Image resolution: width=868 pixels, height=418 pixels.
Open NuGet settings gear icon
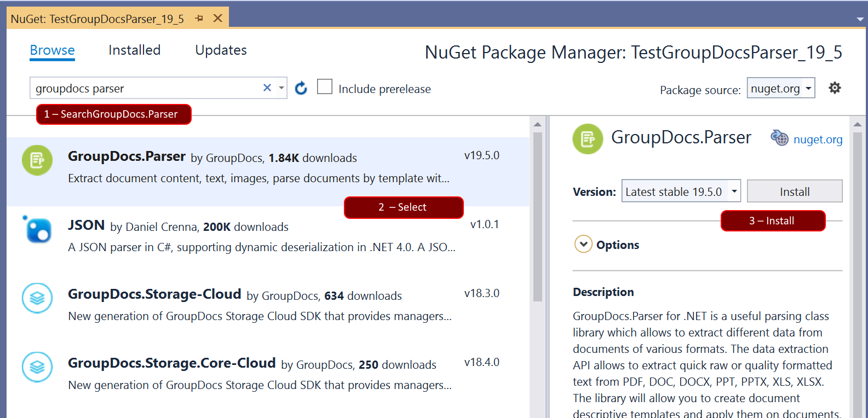pyautogui.click(x=834, y=88)
